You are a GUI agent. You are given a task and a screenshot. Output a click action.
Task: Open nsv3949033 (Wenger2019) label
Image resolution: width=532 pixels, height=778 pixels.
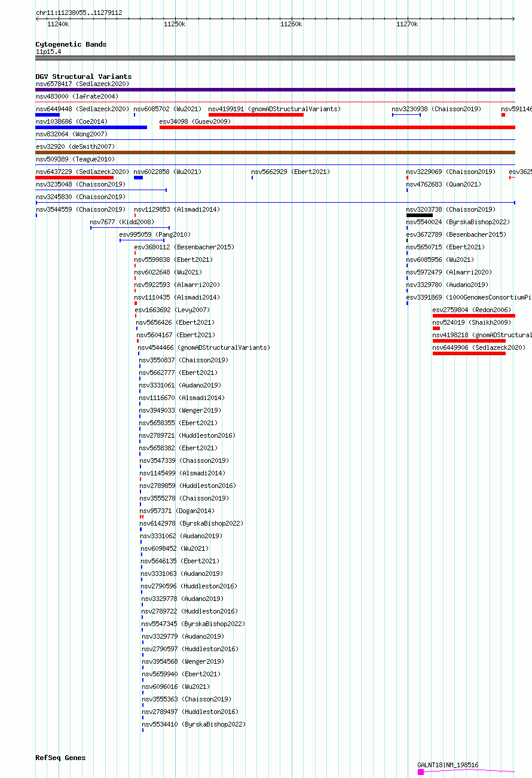tap(180, 410)
